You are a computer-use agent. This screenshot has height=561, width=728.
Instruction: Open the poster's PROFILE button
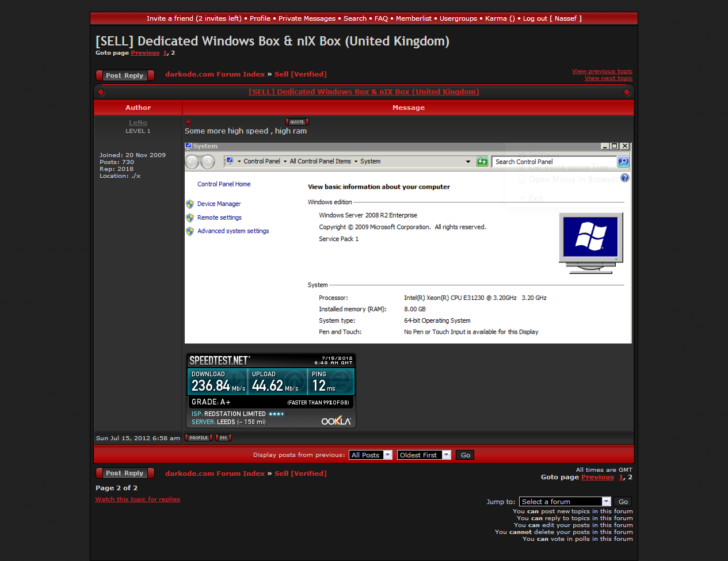pos(199,438)
